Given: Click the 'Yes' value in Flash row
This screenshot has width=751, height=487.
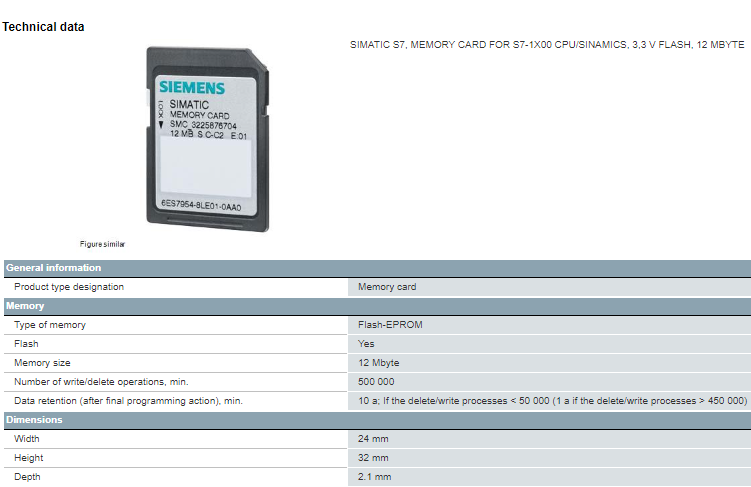Looking at the screenshot, I should pyautogui.click(x=366, y=344).
